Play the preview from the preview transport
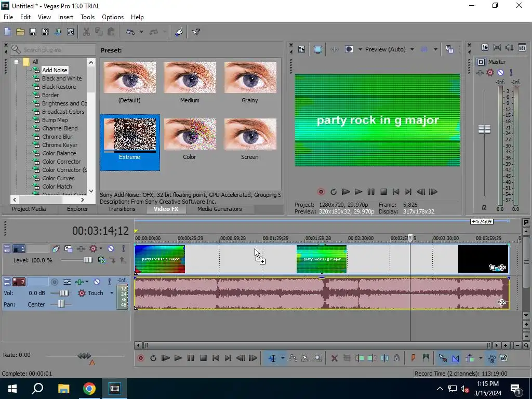 (358, 192)
